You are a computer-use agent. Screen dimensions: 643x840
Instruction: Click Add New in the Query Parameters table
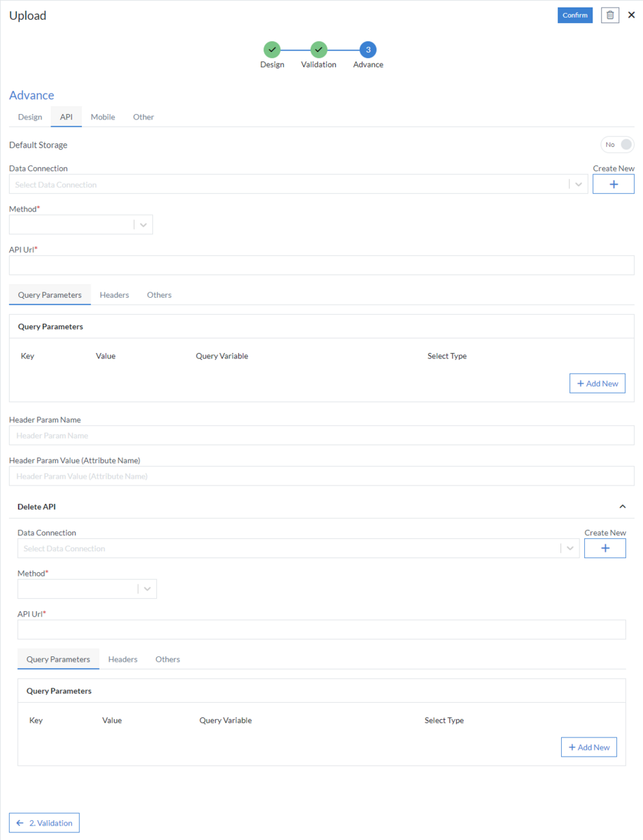597,383
